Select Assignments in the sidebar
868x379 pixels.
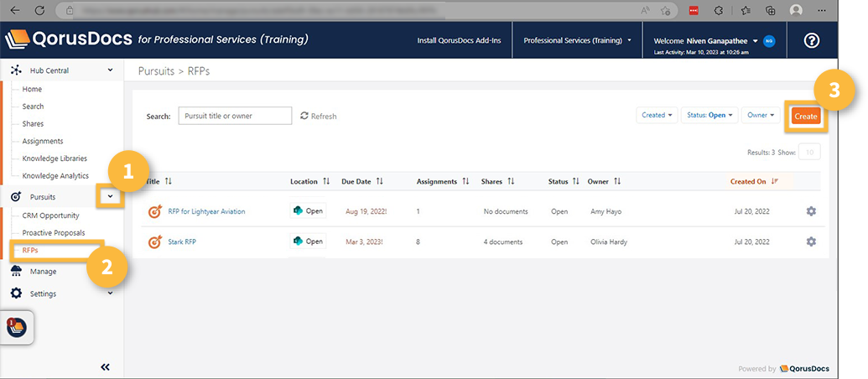tap(43, 141)
